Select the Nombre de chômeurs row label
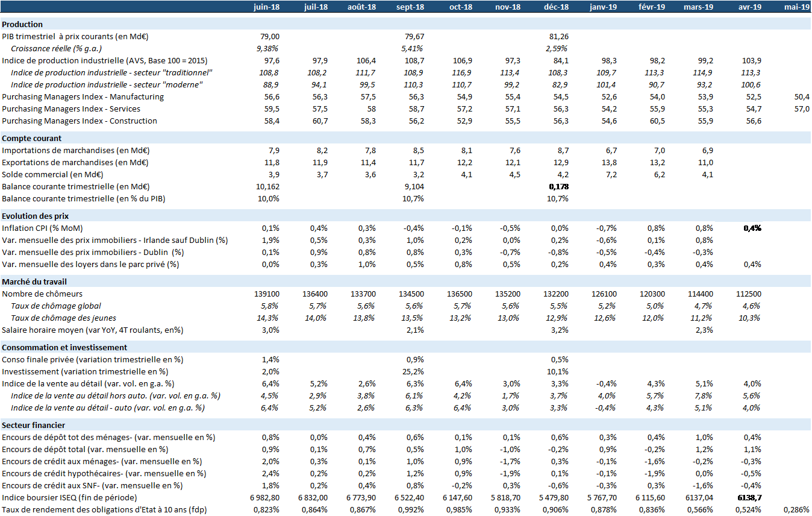 (42, 294)
